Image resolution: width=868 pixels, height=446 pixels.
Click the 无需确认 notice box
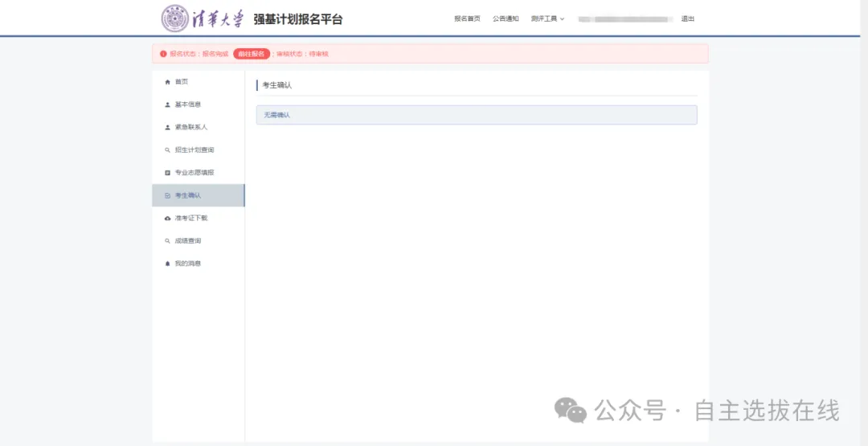[476, 115]
